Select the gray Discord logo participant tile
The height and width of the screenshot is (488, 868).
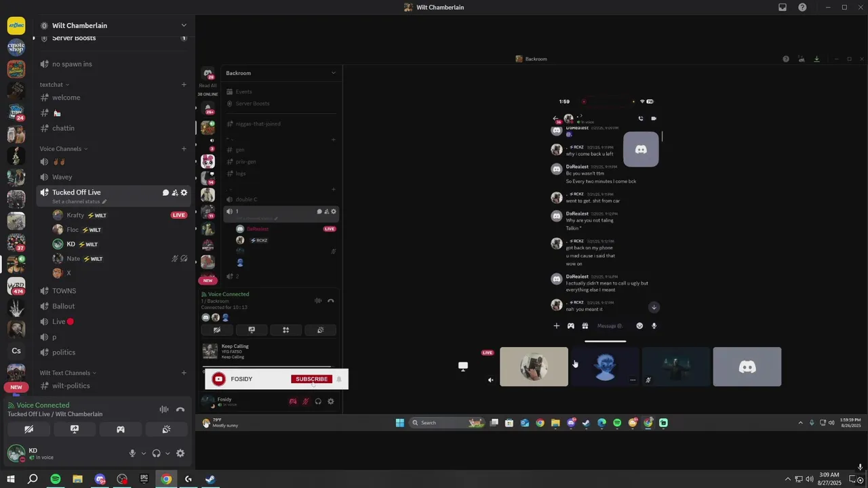(x=747, y=367)
